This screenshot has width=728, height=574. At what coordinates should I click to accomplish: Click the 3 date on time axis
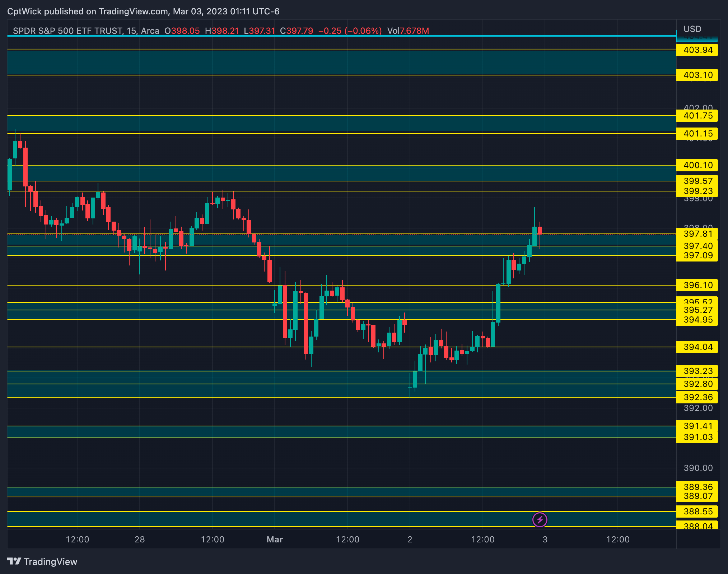pos(545,540)
